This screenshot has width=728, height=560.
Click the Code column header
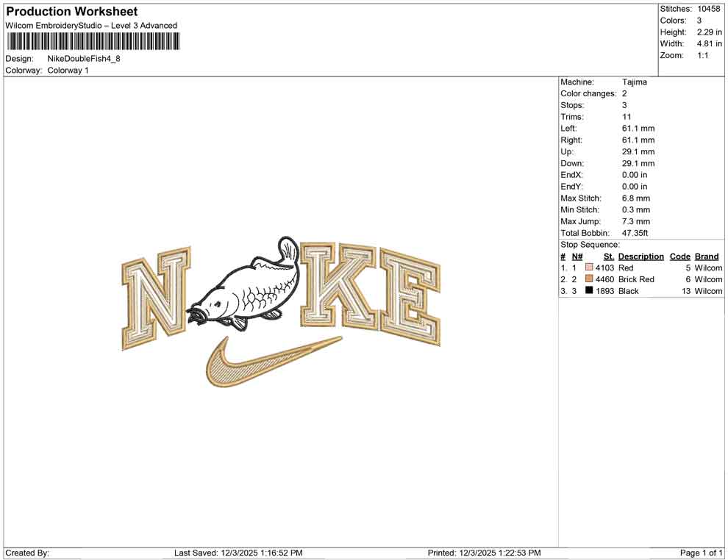coord(680,256)
